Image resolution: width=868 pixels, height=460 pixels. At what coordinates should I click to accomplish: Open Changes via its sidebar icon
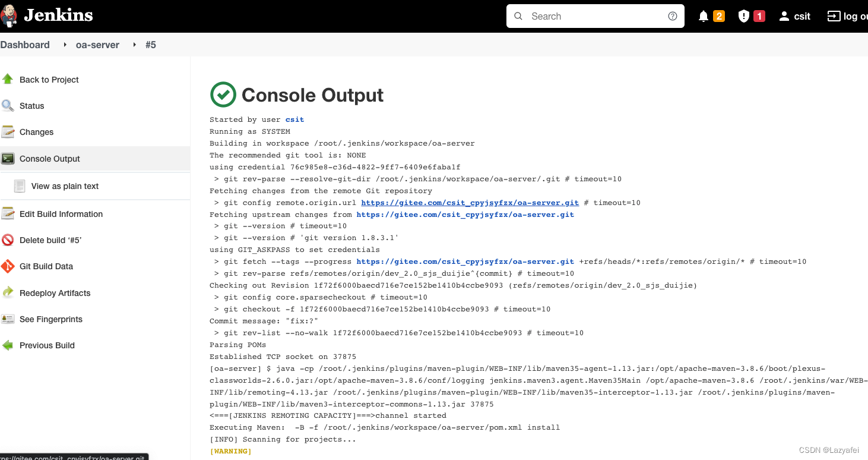pos(8,132)
